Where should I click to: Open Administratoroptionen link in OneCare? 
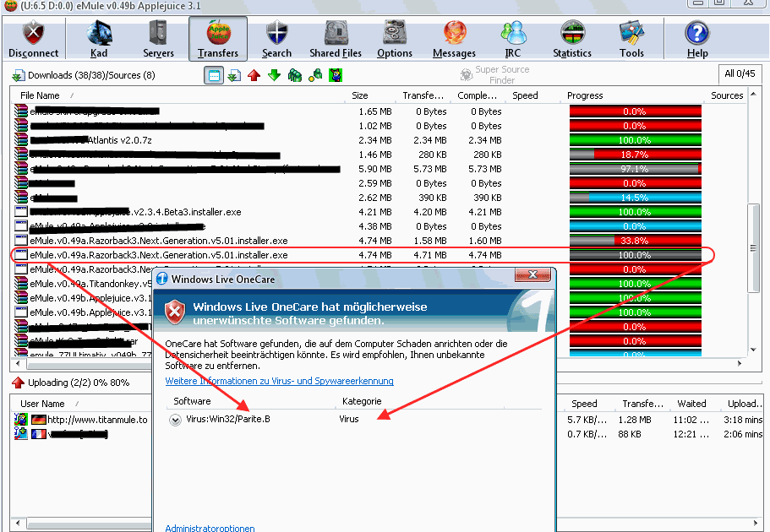(210, 528)
